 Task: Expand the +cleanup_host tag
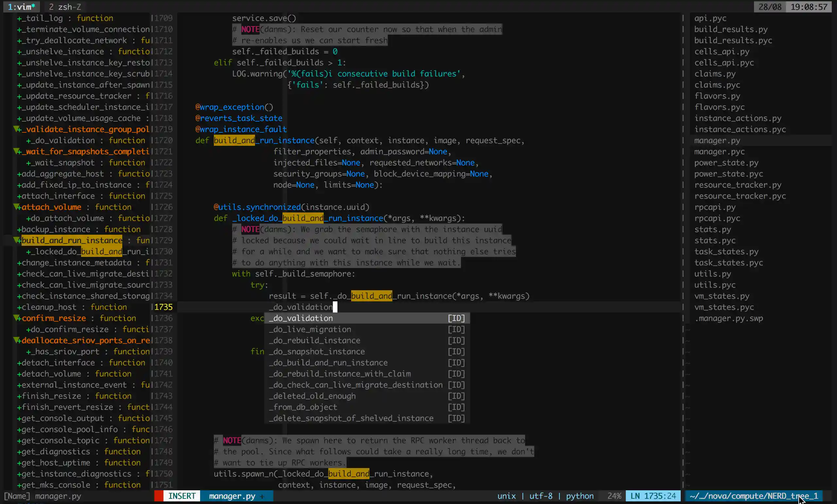click(x=19, y=307)
